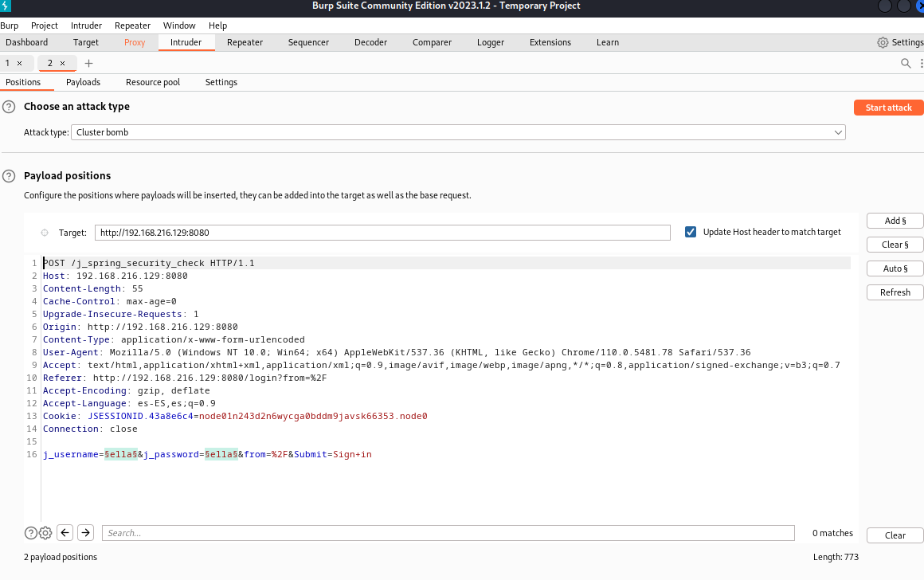This screenshot has height=580, width=924.
Task: Click the Burp Suite logo icon
Action: [x=6, y=6]
